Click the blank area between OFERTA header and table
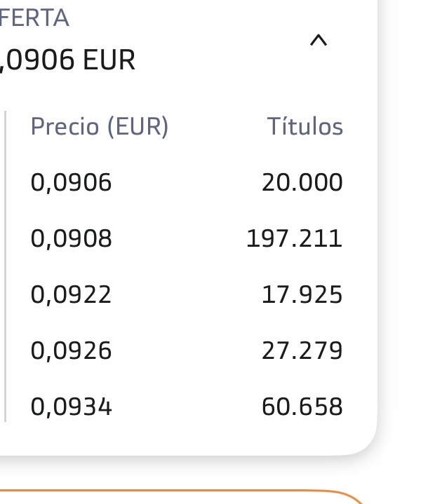 coord(187,92)
